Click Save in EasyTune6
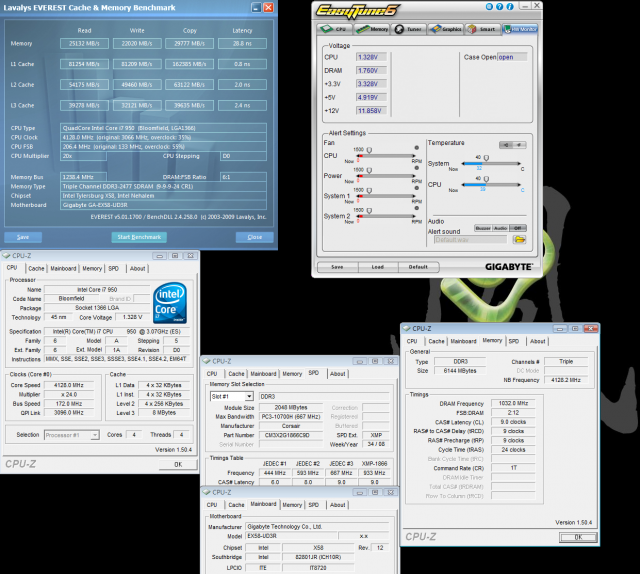 click(337, 267)
